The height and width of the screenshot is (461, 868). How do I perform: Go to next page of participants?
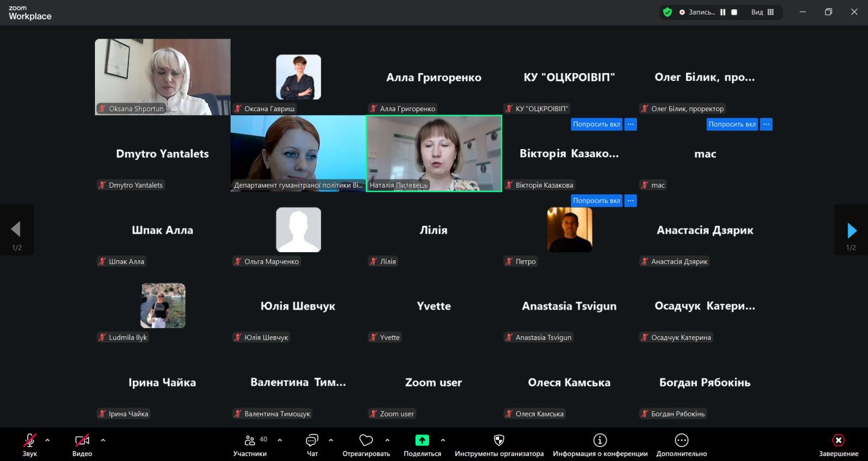coord(852,230)
